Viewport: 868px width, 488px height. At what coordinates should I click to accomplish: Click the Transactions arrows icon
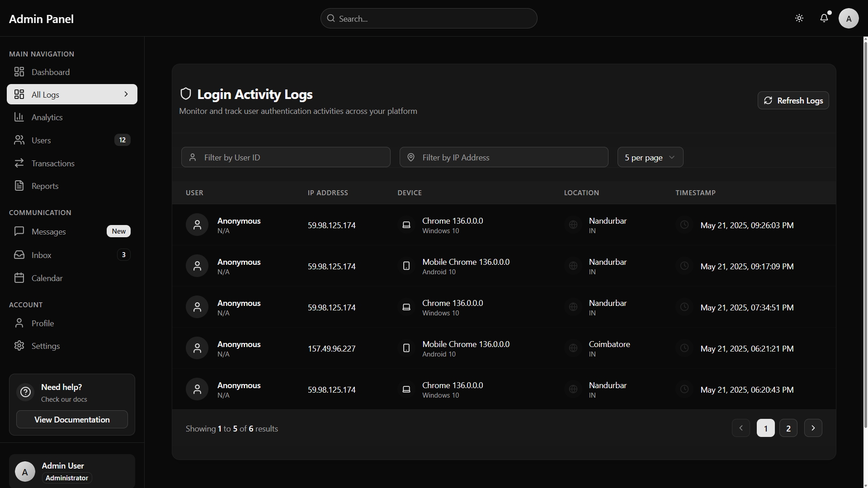click(19, 163)
